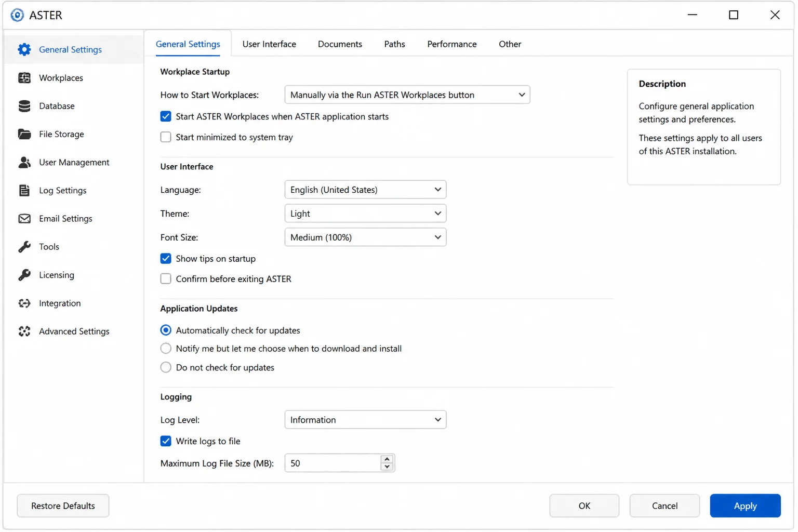Switch to the Paths tab
798x532 pixels.
(x=394, y=44)
